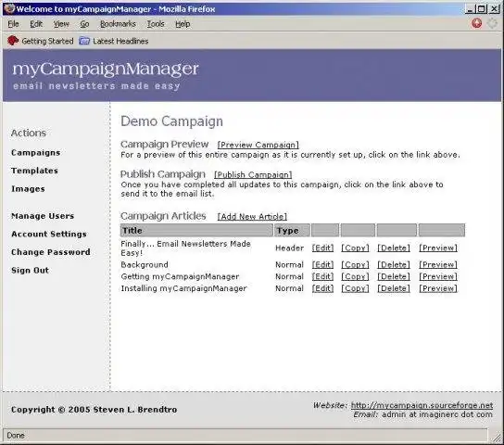Delete the Installing myCampaignManager article
504x445 pixels.
394,288
